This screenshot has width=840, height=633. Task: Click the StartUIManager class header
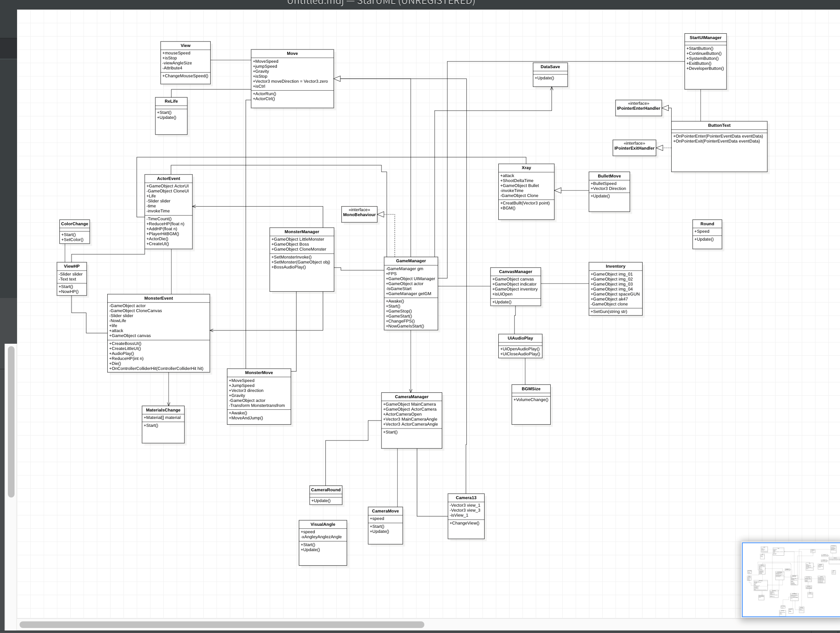point(705,38)
